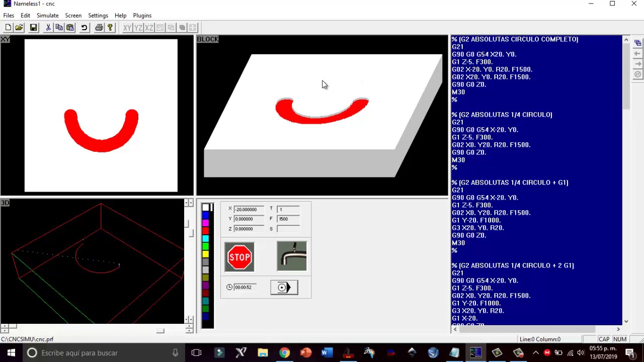Viewport: 644px width, 362px height.
Task: Pick the red color swatch
Action: (x=205, y=231)
